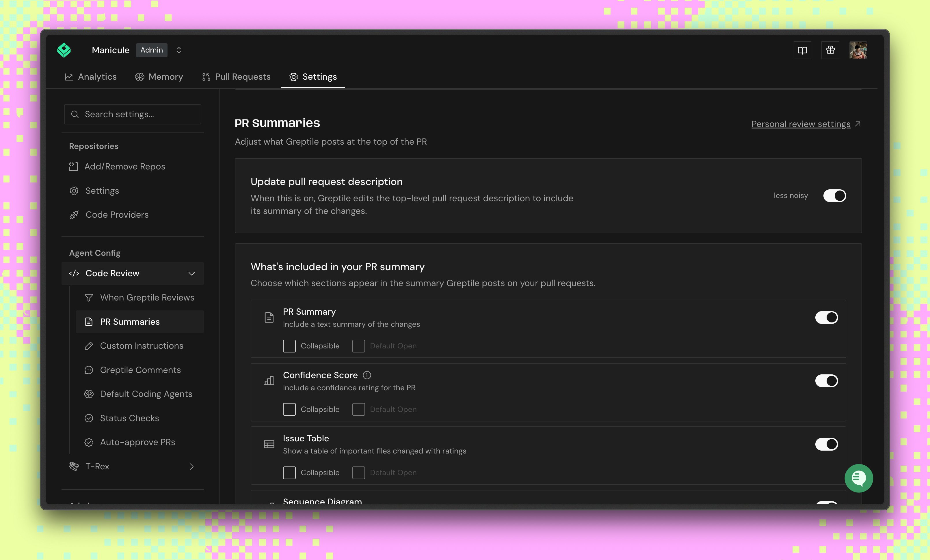Go to Greptile Comments settings
This screenshot has height=560, width=930.
pyautogui.click(x=140, y=370)
